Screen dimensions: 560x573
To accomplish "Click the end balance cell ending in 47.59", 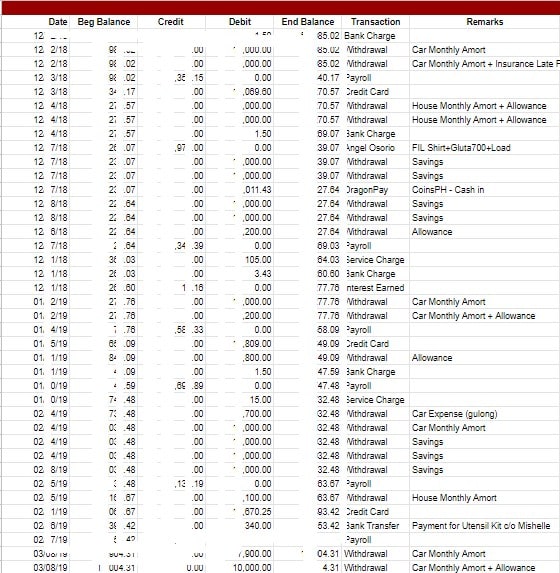I will pyautogui.click(x=307, y=372).
